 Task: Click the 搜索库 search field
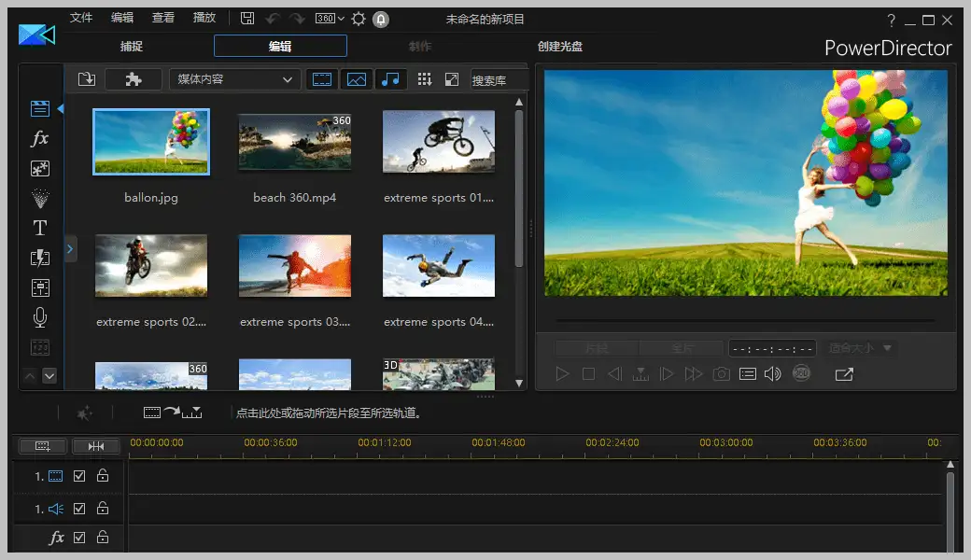coord(499,79)
